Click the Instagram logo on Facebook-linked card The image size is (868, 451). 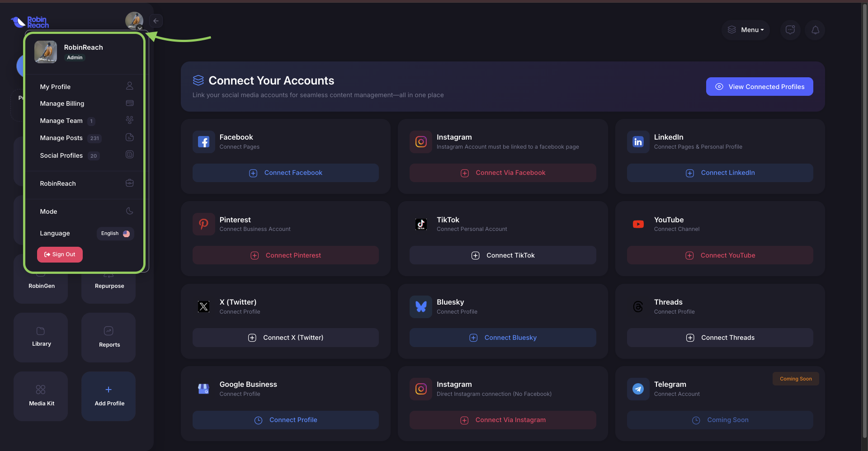coord(421,142)
